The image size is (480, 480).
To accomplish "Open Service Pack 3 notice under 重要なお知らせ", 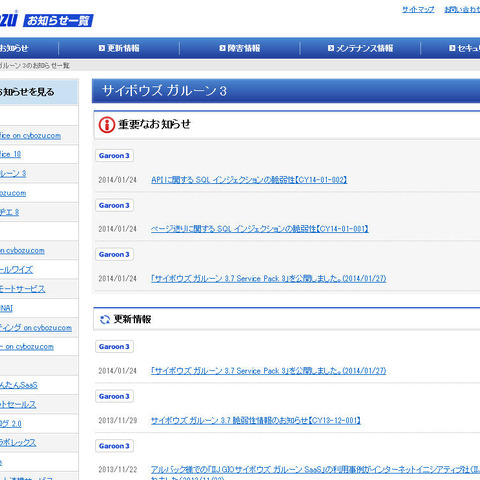I will [x=268, y=278].
